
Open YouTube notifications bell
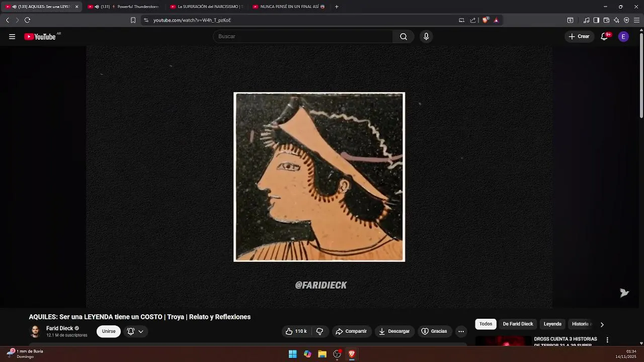[604, 36]
